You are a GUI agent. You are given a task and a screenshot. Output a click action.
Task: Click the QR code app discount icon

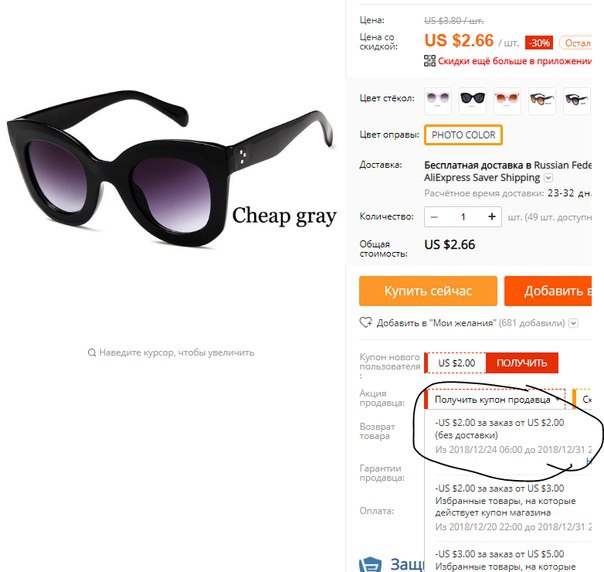(430, 61)
